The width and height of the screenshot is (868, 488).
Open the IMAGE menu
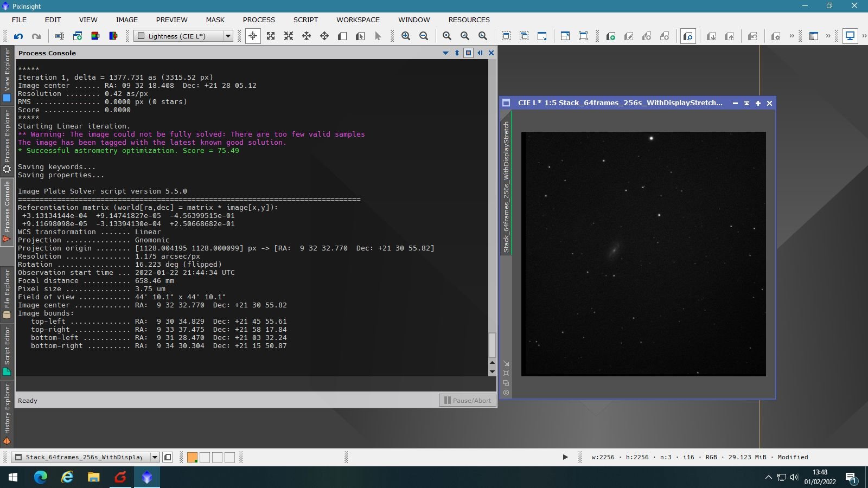(x=127, y=20)
